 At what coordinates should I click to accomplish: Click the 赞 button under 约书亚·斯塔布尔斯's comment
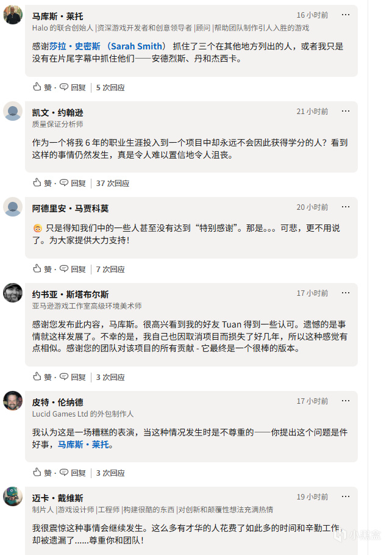tap(48, 377)
